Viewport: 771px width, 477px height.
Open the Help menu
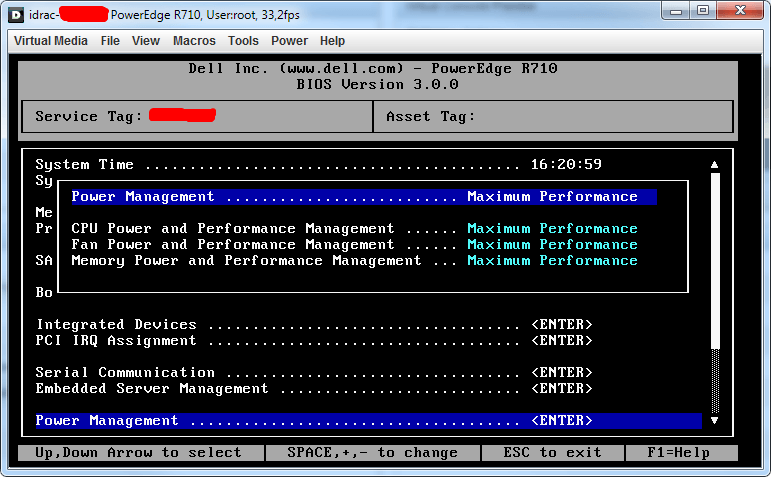coord(332,41)
